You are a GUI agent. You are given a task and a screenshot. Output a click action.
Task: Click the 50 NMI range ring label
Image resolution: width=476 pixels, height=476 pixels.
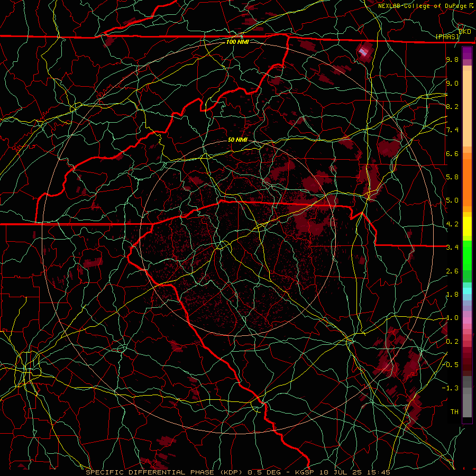tap(237, 140)
